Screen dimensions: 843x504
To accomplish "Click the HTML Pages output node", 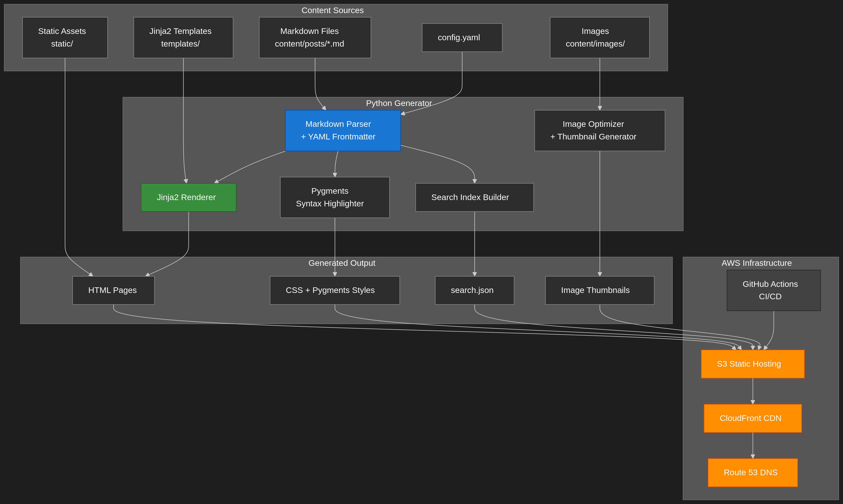I will tap(113, 290).
